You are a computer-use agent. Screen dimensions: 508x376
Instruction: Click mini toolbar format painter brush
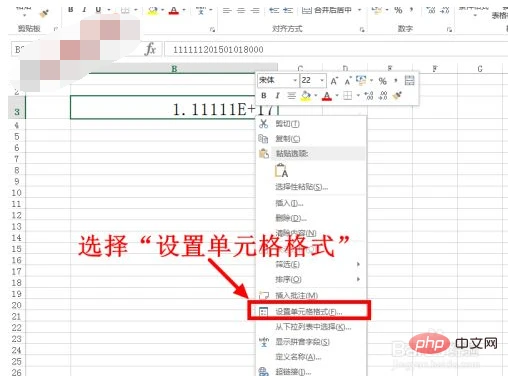pos(397,96)
